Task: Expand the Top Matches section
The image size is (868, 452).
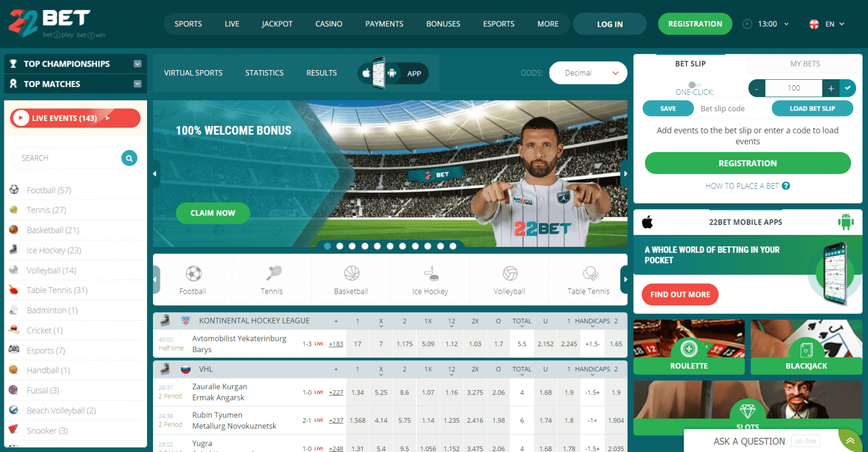Action: point(137,84)
